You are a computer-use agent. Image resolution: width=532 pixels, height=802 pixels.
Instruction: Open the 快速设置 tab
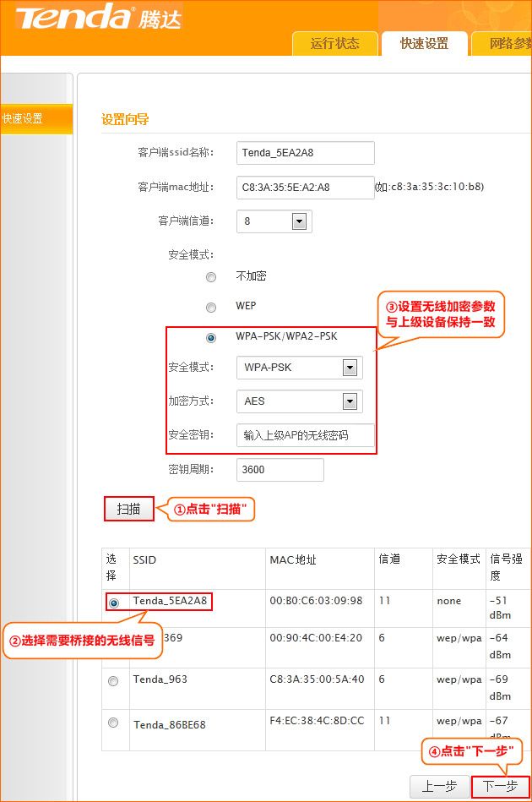click(424, 44)
